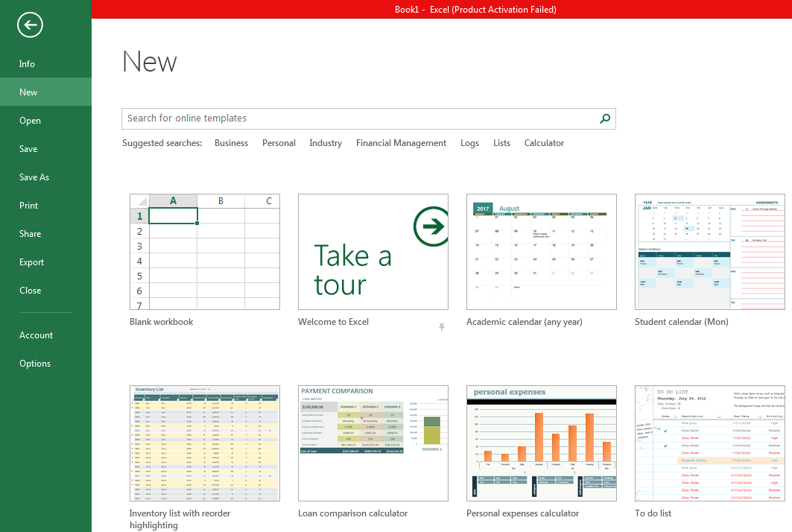Click the back arrow circle icon
Image resolution: width=792 pixels, height=532 pixels.
tap(30, 25)
